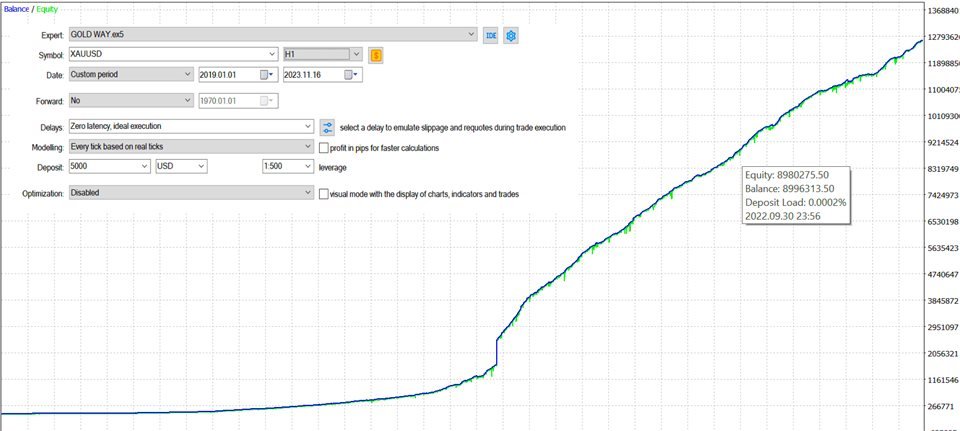Expand the Expert GOLD WAY.ex5 dropdown
Viewport: 960px width, 431px height.
click(x=471, y=34)
